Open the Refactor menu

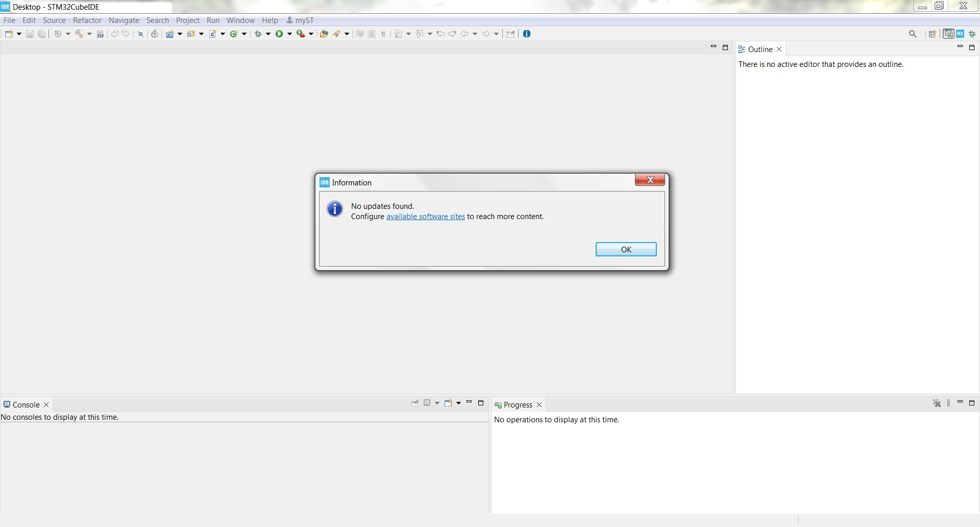click(87, 20)
